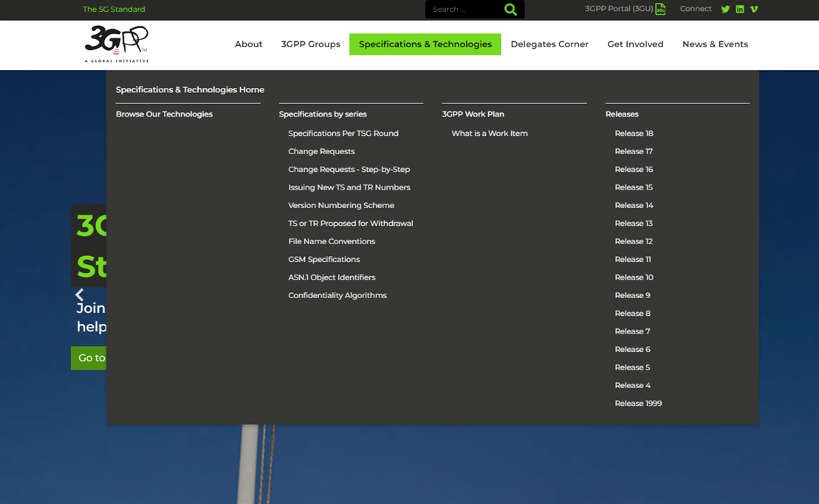Open the LinkedIn social icon
The width and height of the screenshot is (819, 504).
[x=739, y=9]
